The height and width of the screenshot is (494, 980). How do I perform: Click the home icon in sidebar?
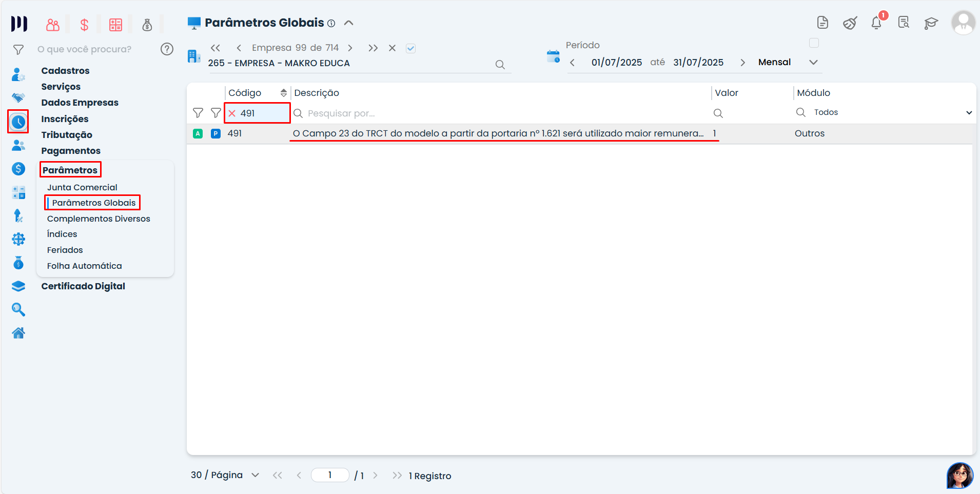(18, 333)
